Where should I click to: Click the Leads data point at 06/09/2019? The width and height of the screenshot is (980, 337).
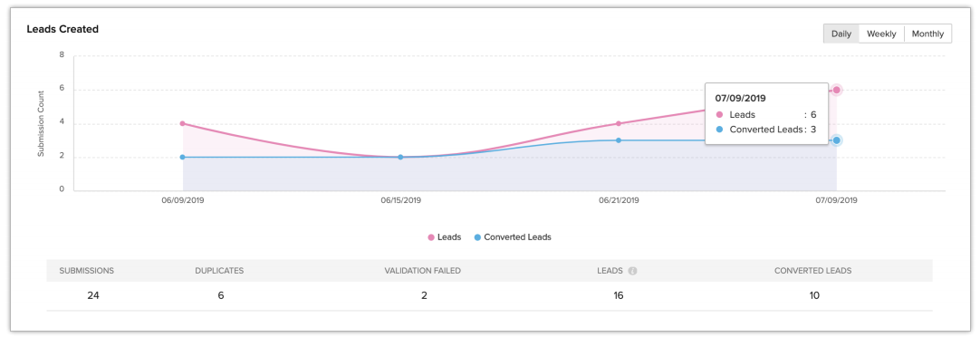pyautogui.click(x=182, y=123)
